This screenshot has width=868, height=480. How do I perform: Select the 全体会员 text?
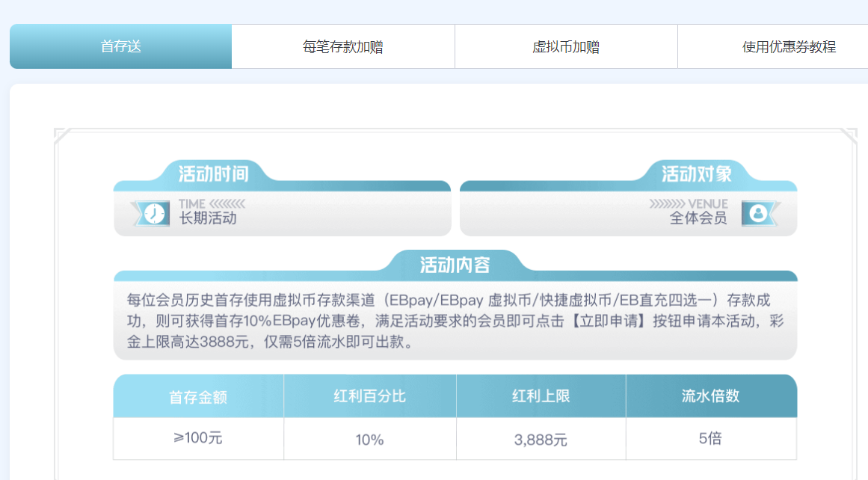(698, 218)
